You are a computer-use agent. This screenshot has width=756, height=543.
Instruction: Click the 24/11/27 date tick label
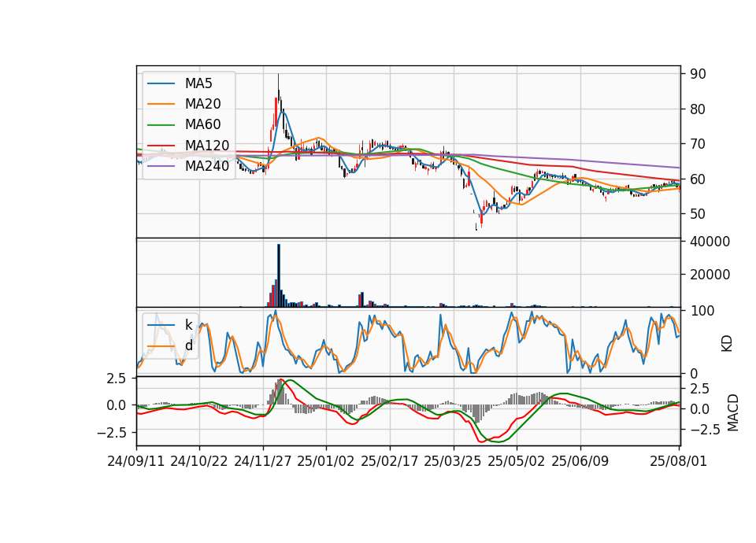coord(263,461)
